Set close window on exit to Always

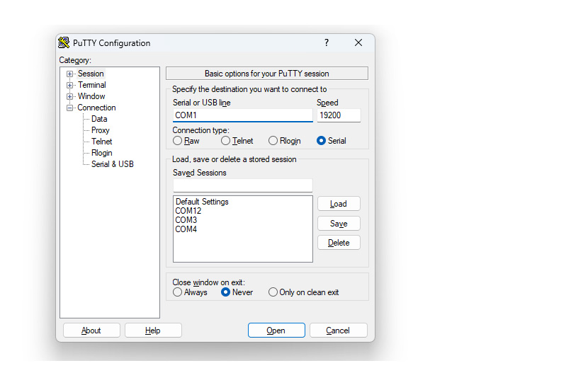190,292
